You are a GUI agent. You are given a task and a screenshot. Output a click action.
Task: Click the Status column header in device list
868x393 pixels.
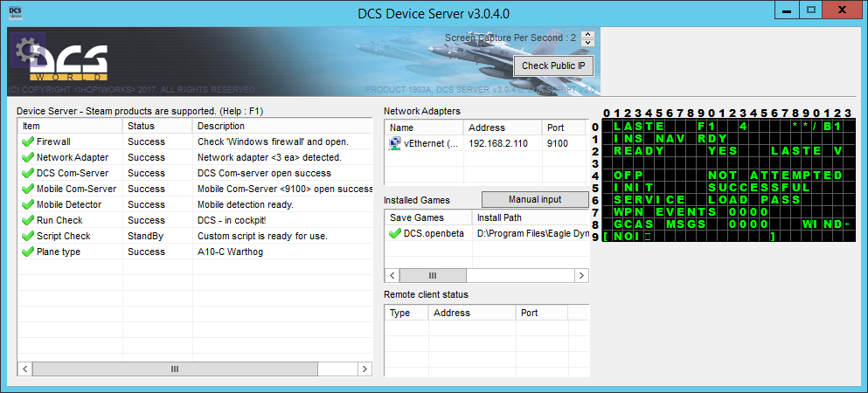[x=157, y=126]
